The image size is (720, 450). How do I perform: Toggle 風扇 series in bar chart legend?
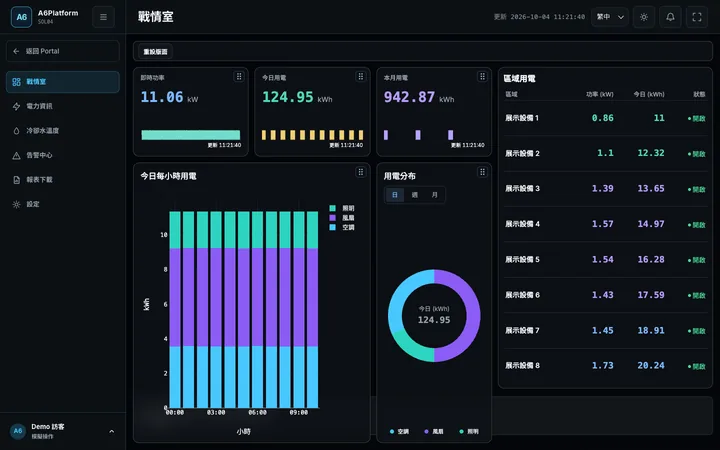coord(342,218)
